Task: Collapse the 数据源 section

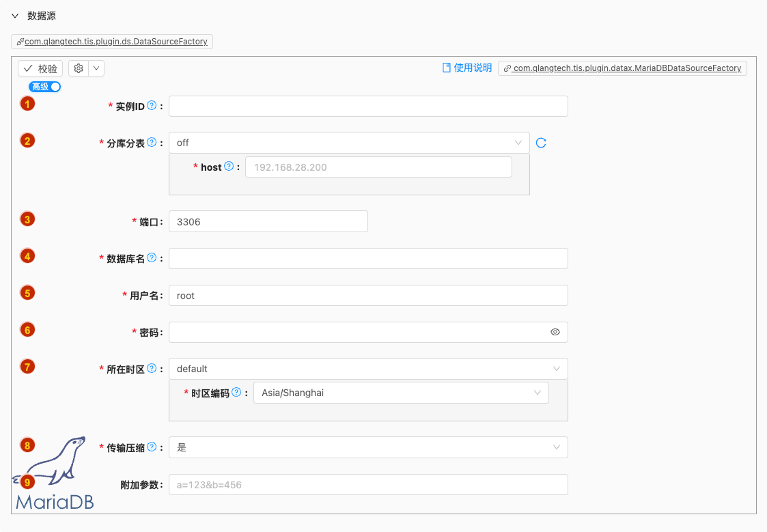Action: [15, 16]
